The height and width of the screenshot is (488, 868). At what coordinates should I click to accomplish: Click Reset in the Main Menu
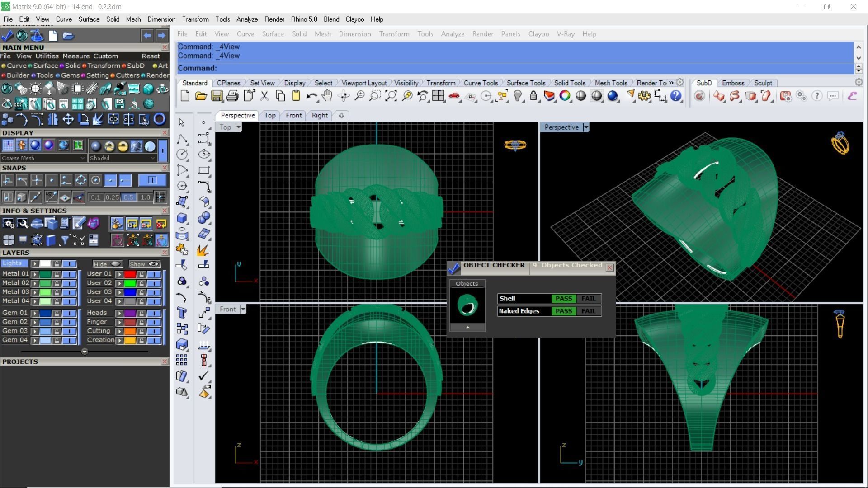[x=151, y=56]
